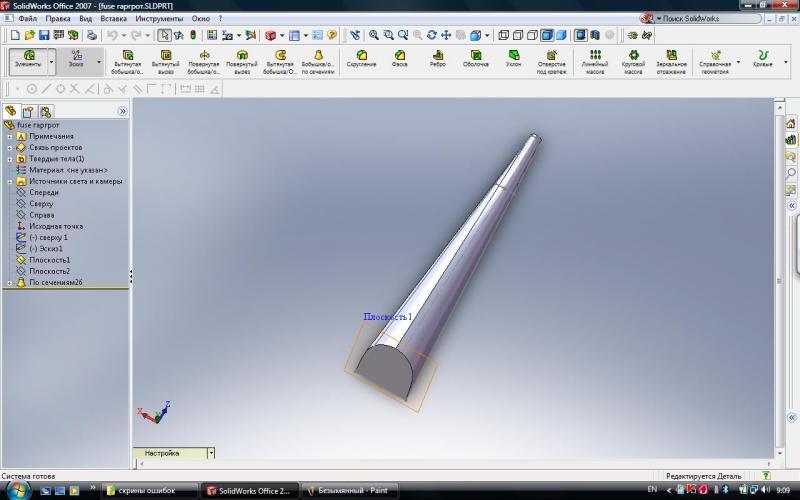This screenshot has width=800, height=500.
Task: Expand the Твердые тела(1) folder
Action: coord(9,159)
